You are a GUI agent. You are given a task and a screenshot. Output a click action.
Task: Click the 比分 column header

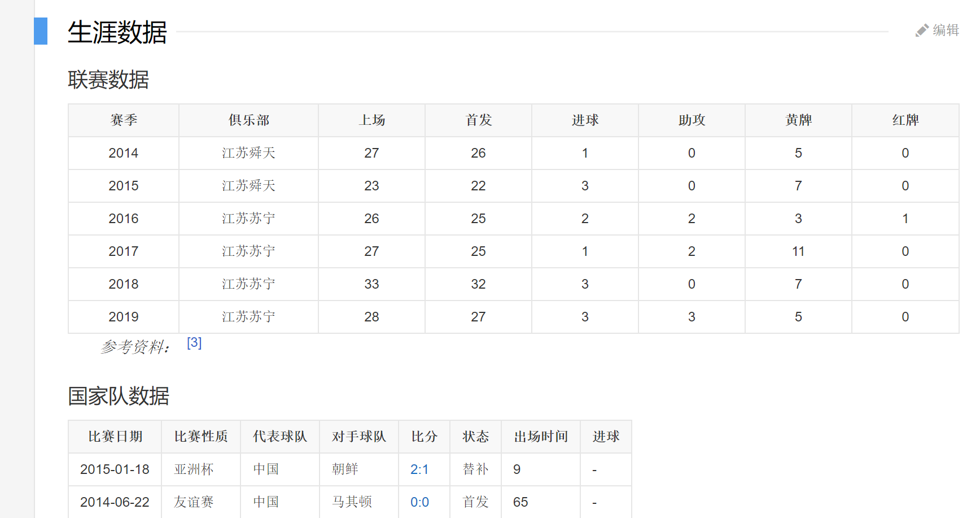[425, 437]
